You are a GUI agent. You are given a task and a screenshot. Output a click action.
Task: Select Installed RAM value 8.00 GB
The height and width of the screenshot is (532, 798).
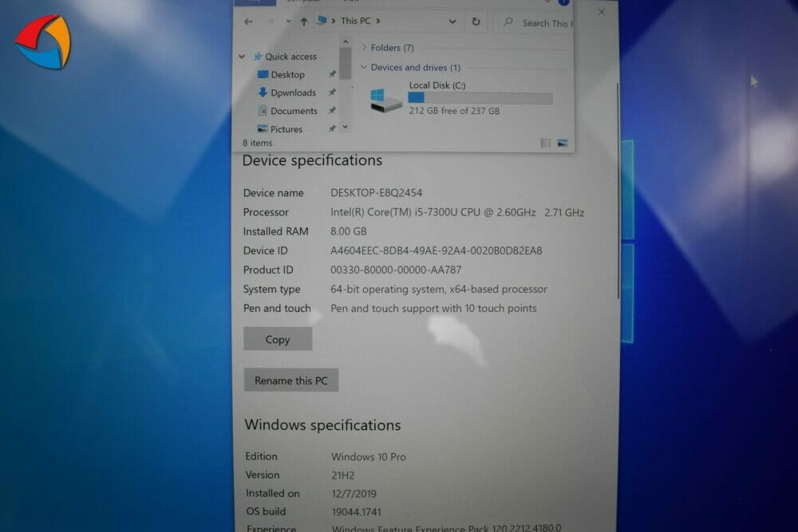pyautogui.click(x=348, y=231)
